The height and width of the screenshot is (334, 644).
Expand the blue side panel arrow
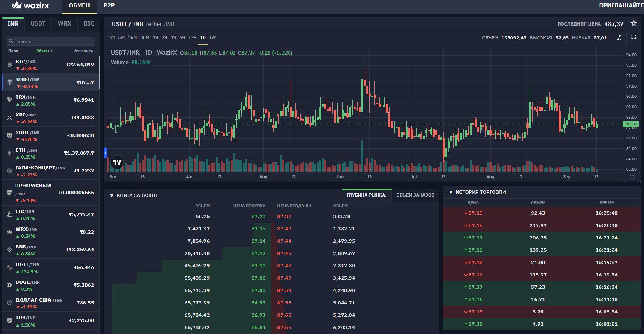point(105,153)
